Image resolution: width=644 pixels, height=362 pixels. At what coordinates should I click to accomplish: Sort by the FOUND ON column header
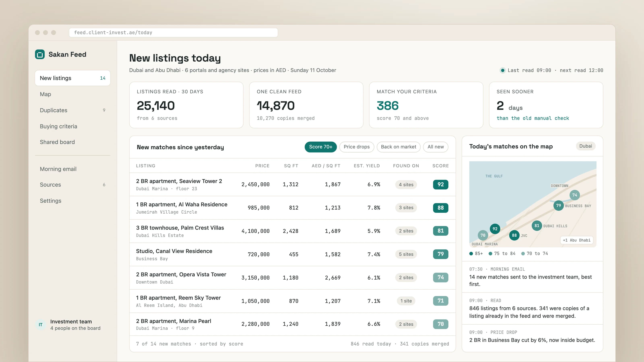tap(406, 166)
